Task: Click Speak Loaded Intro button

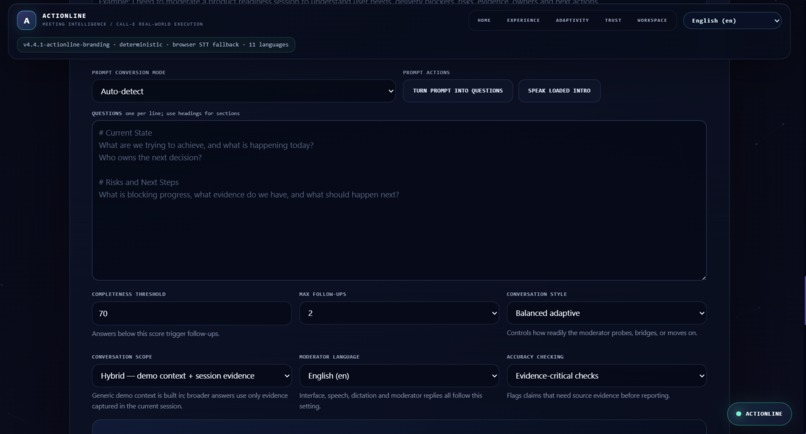Action: (x=559, y=91)
